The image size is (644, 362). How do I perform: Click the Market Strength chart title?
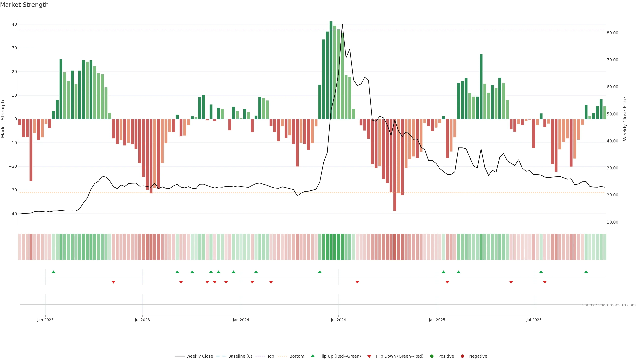tap(24, 5)
